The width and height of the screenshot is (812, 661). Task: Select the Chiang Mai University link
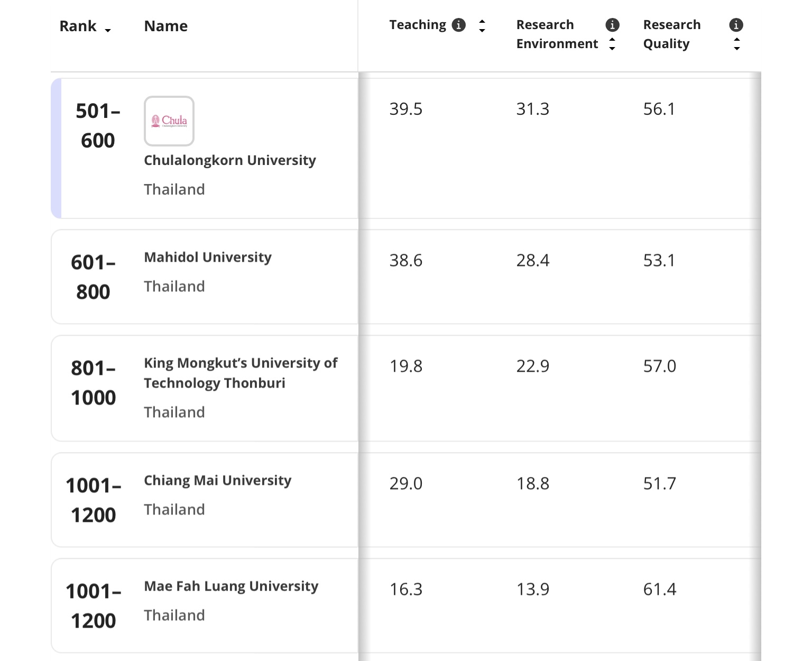click(x=217, y=481)
